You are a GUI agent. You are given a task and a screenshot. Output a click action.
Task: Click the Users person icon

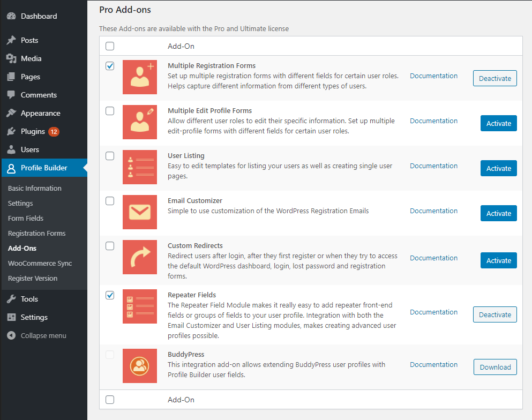(x=11, y=149)
